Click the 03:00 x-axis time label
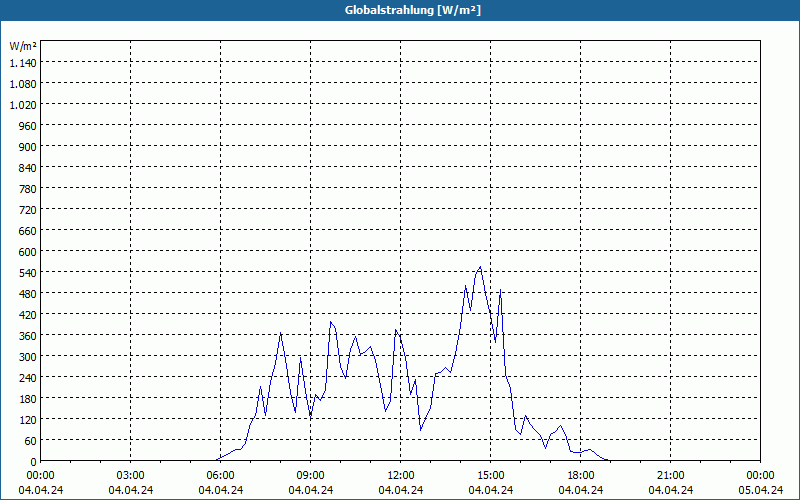This screenshot has height=500, width=800. point(131,476)
